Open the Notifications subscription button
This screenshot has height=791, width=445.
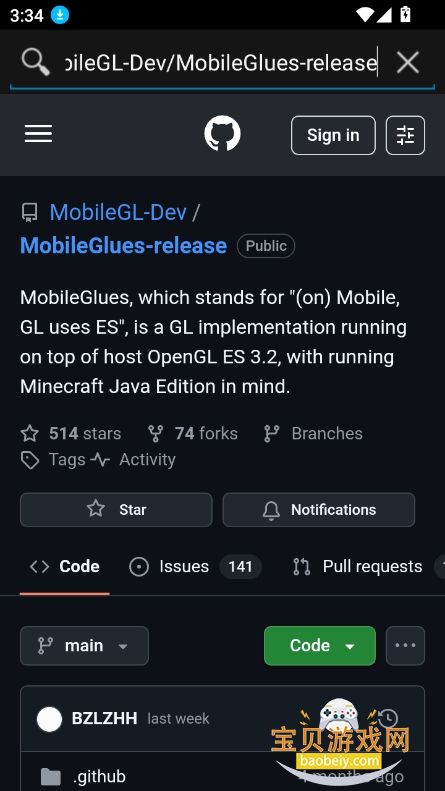pos(319,510)
